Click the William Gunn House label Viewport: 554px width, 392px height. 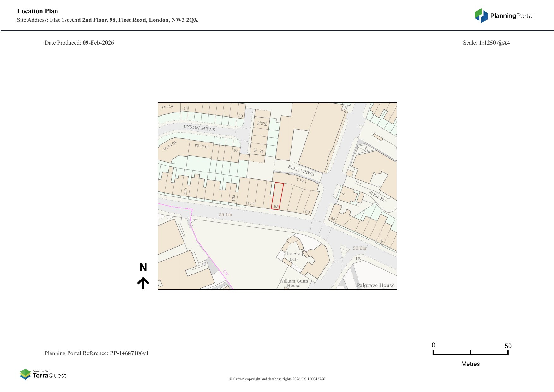click(x=293, y=283)
